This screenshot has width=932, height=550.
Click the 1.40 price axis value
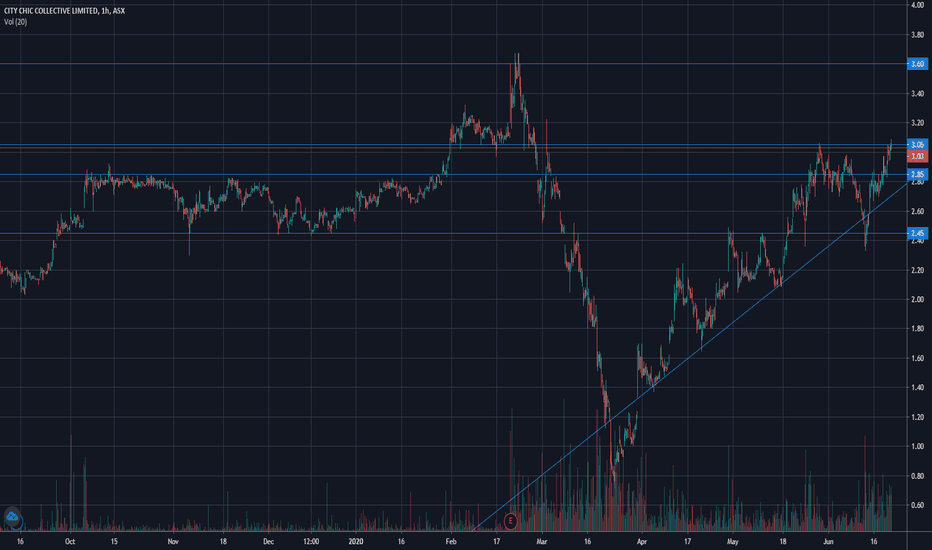(917, 387)
